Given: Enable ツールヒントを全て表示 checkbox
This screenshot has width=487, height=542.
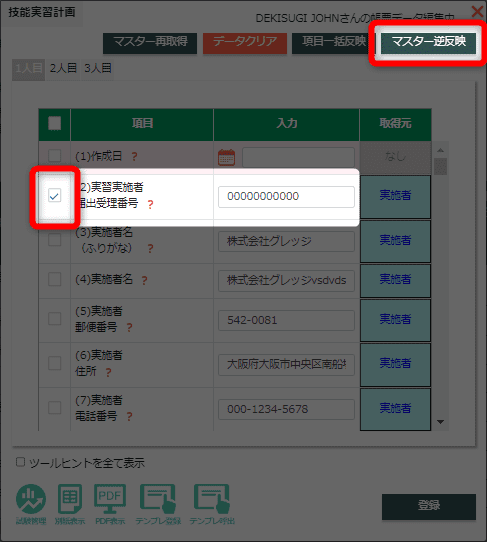Looking at the screenshot, I should 20,462.
